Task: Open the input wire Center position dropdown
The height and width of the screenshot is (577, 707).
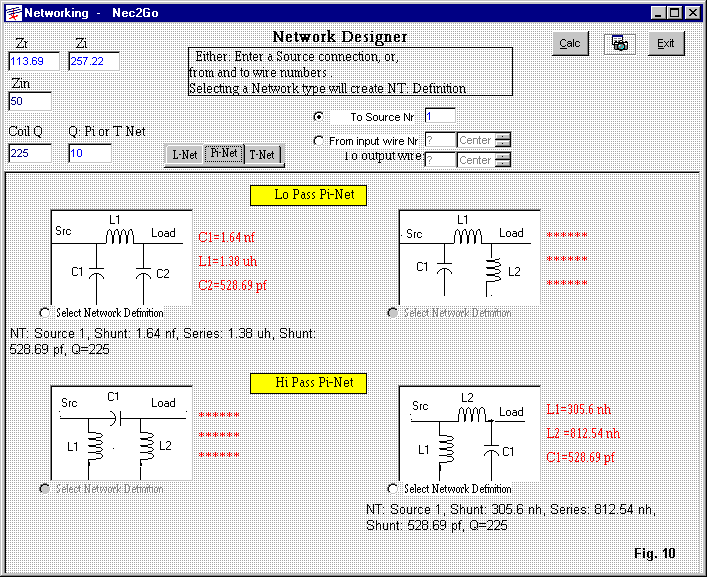Action: [502, 141]
